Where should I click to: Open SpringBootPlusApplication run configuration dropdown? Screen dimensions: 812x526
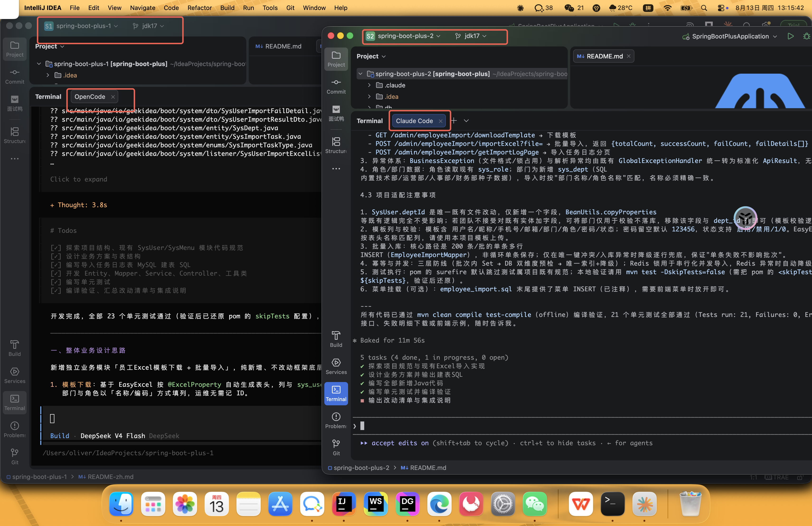(730, 36)
